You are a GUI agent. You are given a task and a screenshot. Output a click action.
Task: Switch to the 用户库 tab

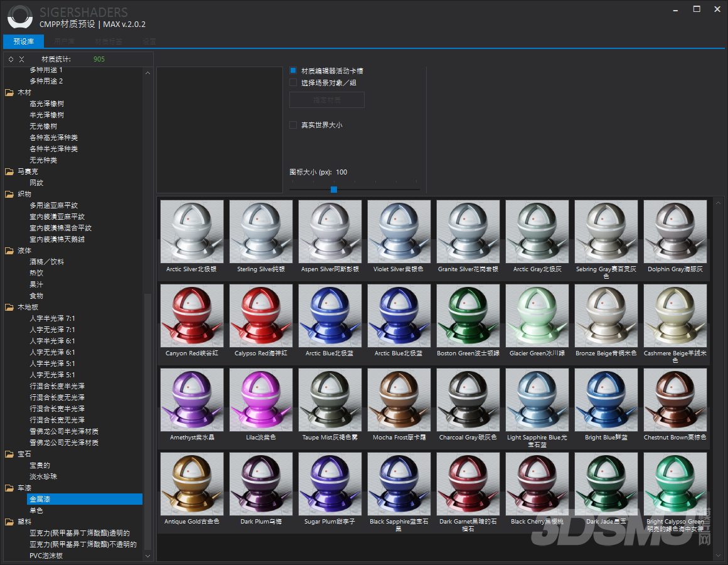64,41
